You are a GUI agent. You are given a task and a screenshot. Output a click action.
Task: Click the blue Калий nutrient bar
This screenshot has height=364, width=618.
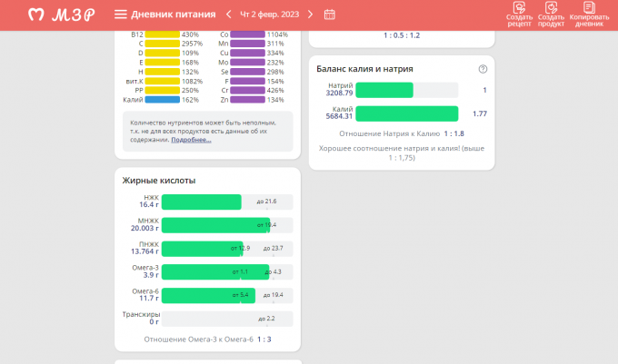click(163, 100)
